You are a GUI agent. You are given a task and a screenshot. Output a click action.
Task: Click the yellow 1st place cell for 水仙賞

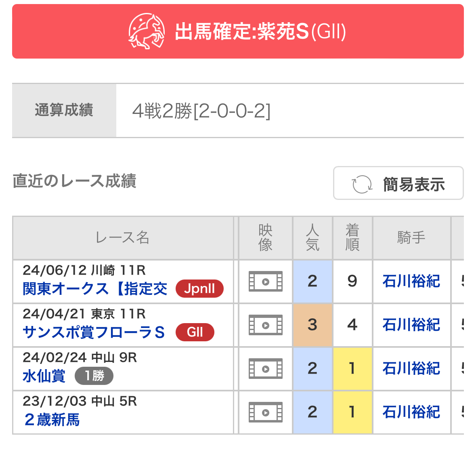[352, 369]
